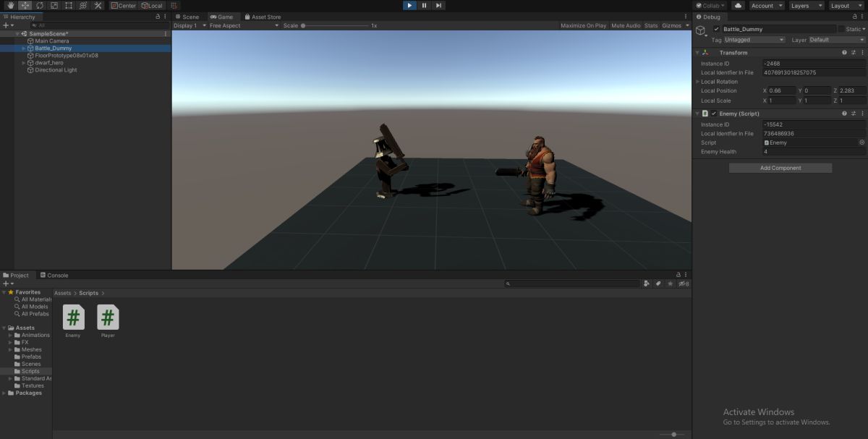The image size is (868, 439).
Task: Adjust the Project icon size slider
Action: pyautogui.click(x=673, y=434)
